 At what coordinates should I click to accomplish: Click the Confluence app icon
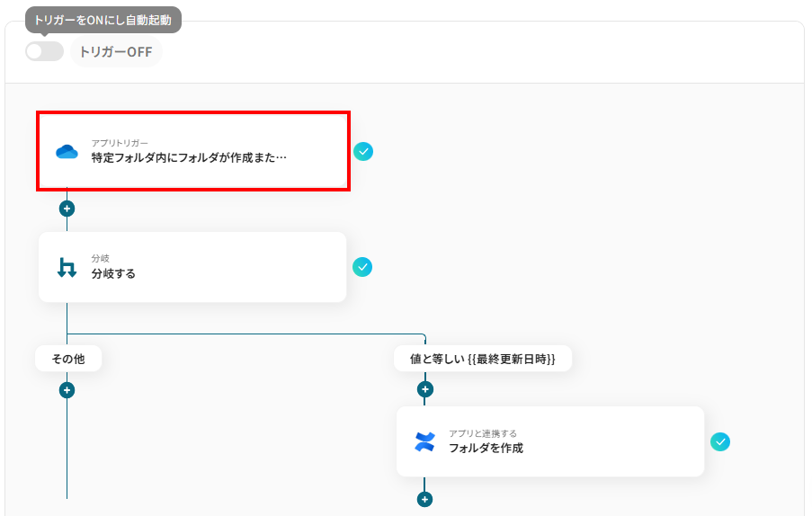[425, 442]
